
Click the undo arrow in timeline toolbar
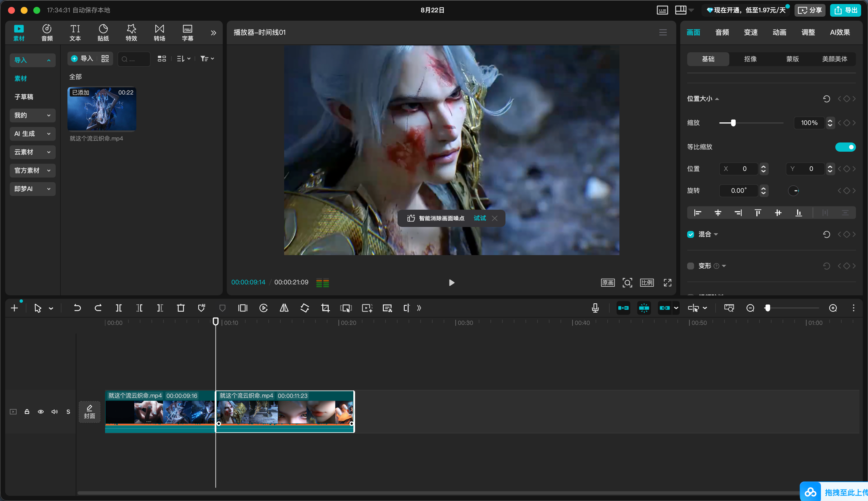tap(77, 308)
